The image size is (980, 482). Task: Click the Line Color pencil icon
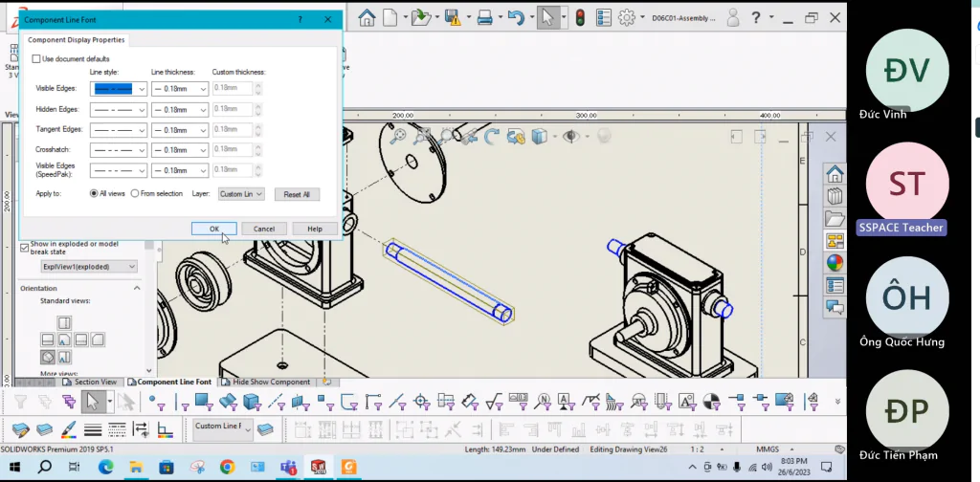point(68,429)
